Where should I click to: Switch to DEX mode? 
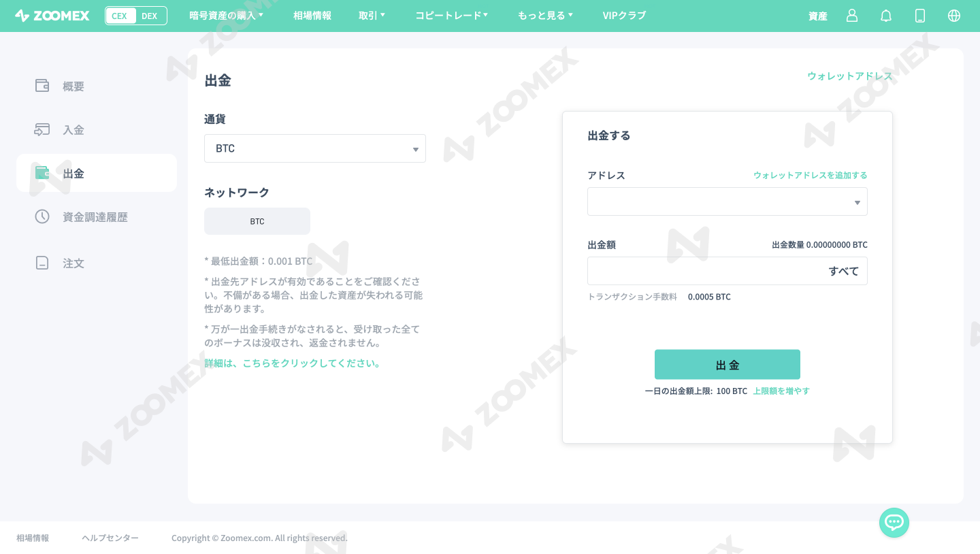(x=150, y=15)
